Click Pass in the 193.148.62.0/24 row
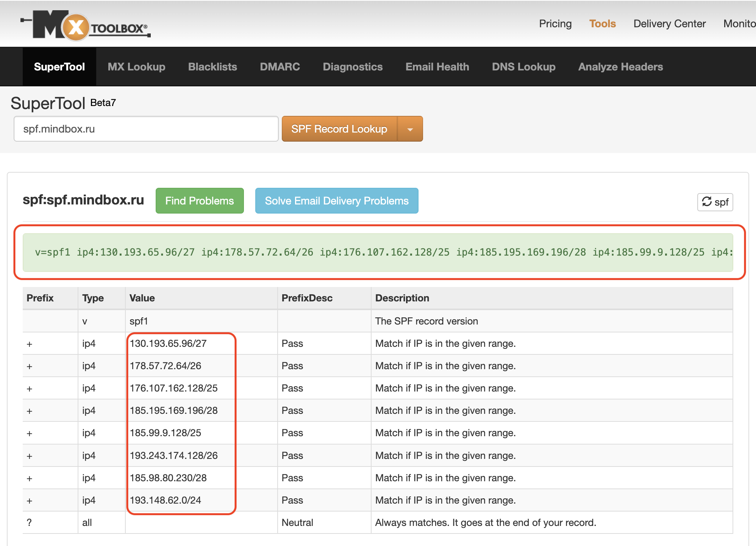Screen dimensions: 756x546 point(292,500)
